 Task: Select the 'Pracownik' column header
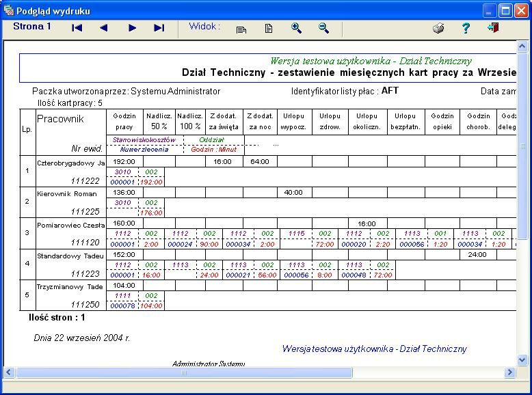click(x=60, y=119)
